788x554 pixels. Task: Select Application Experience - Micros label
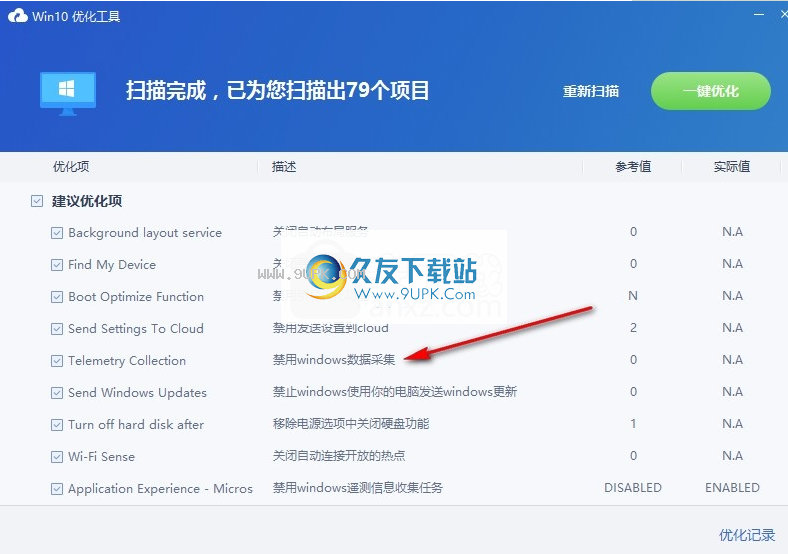160,489
